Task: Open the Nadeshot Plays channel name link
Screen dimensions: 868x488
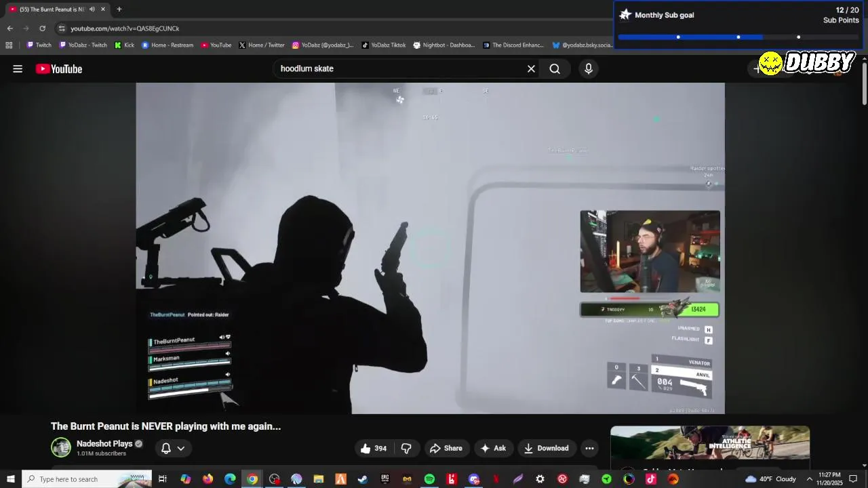Action: point(104,444)
